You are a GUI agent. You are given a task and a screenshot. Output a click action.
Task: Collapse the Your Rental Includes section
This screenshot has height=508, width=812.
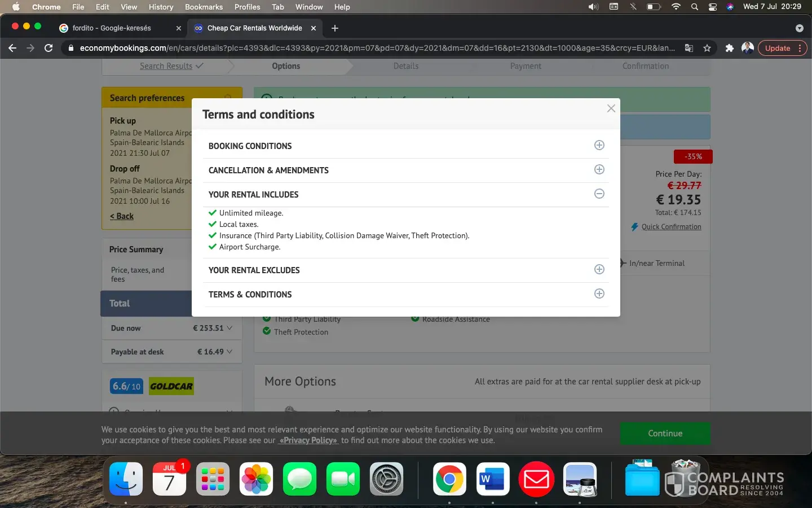pos(599,194)
